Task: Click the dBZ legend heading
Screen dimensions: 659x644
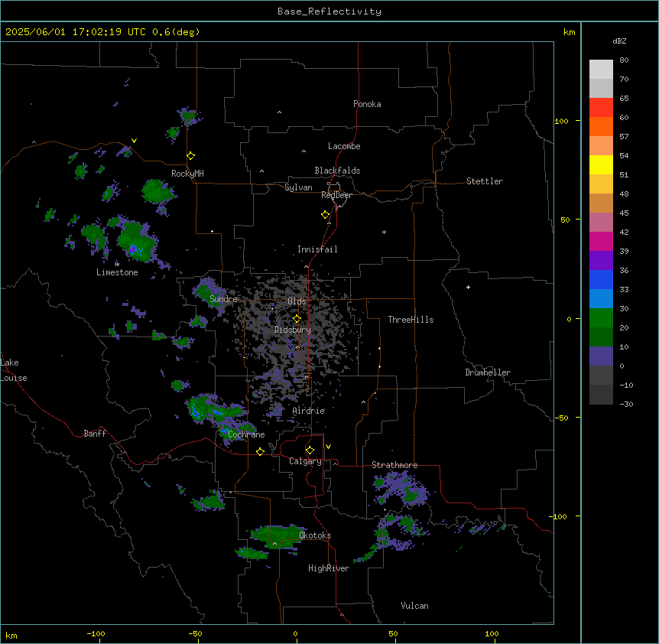Action: pyautogui.click(x=619, y=41)
